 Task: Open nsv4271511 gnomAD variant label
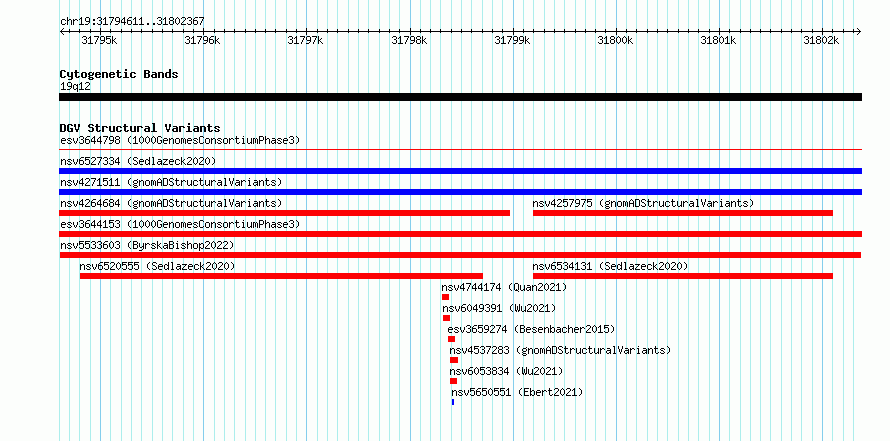(x=171, y=182)
